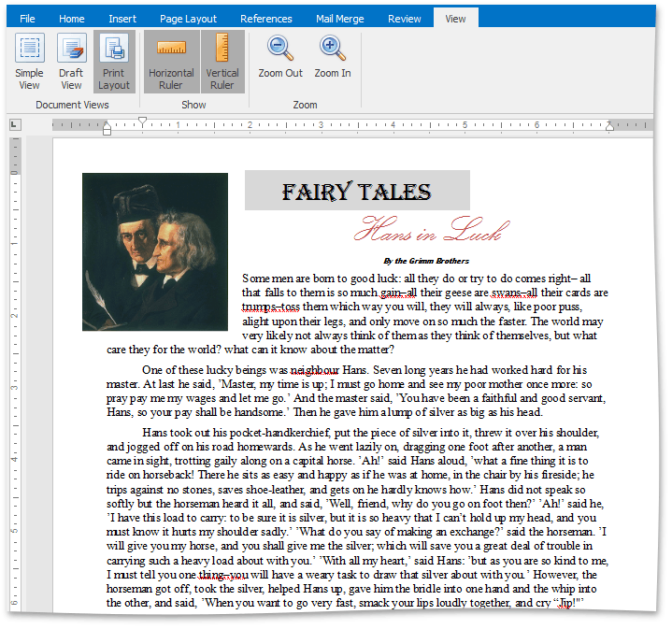Click the 'By the Grimm Brothers' byline
Viewport: 672px width, 629px height.
click(x=426, y=261)
